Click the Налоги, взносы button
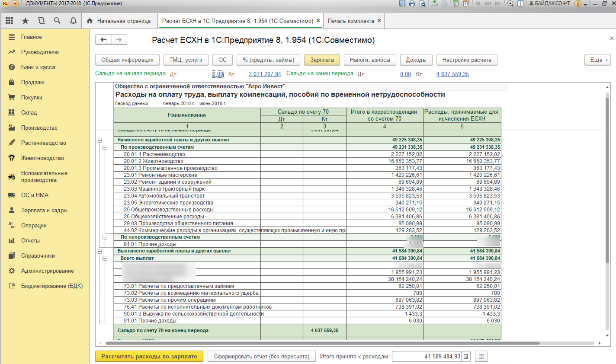This screenshot has height=364, width=616. (370, 60)
